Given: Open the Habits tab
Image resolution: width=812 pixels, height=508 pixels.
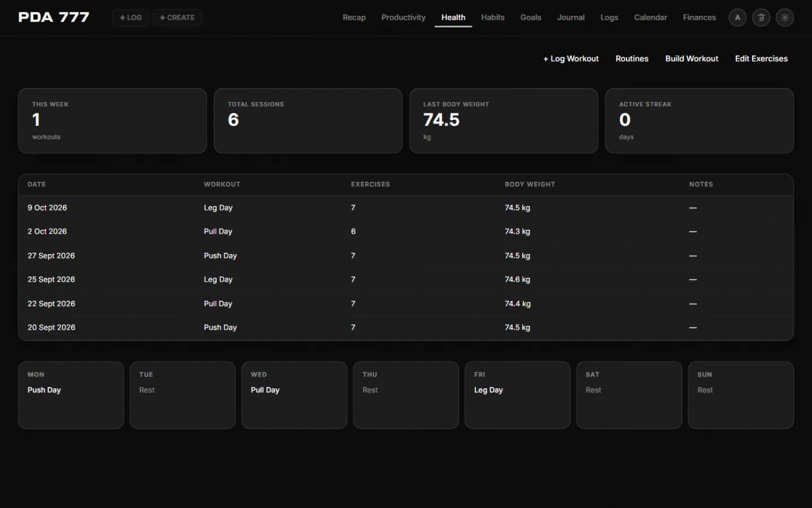Looking at the screenshot, I should 493,17.
